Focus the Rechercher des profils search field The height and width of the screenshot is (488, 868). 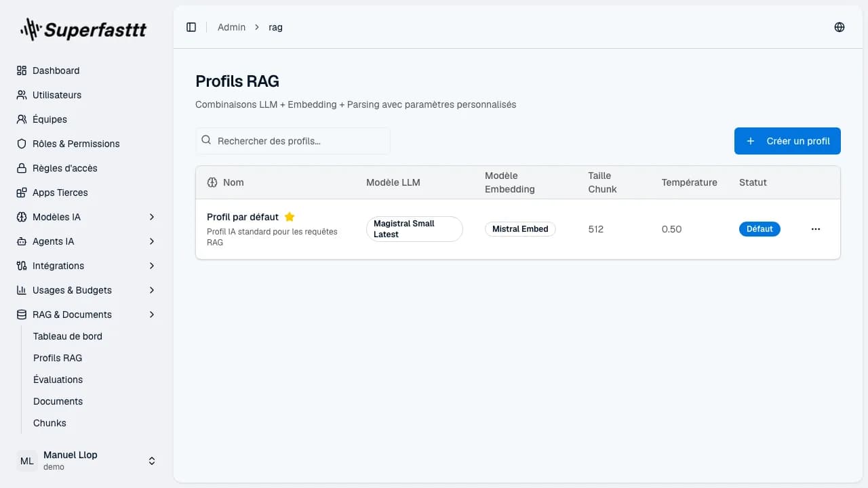click(x=293, y=141)
